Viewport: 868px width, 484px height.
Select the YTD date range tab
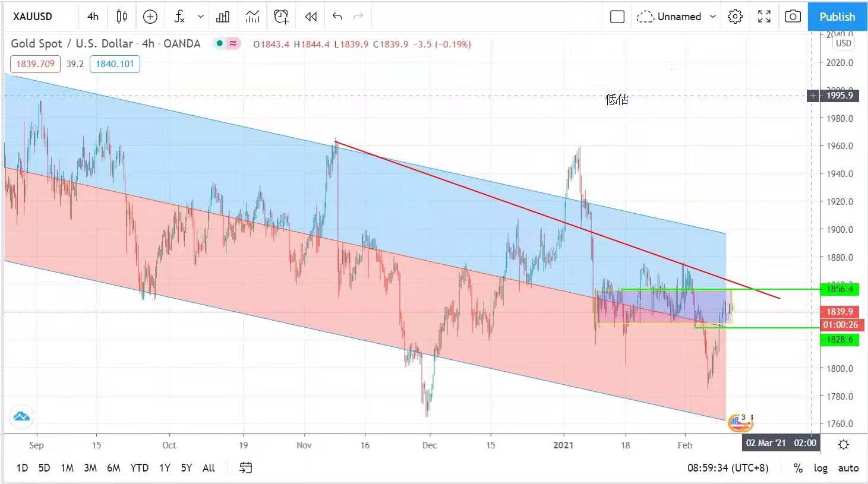(139, 468)
